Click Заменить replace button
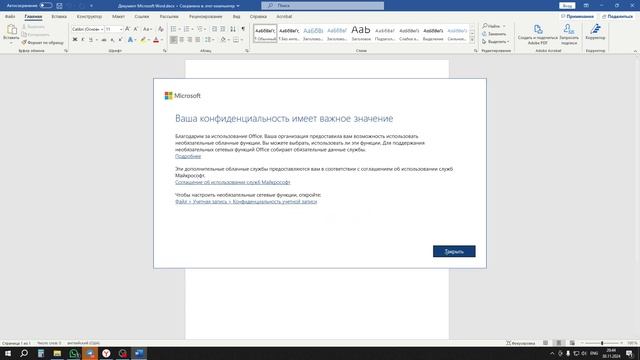The width and height of the screenshot is (640, 360). [494, 34]
